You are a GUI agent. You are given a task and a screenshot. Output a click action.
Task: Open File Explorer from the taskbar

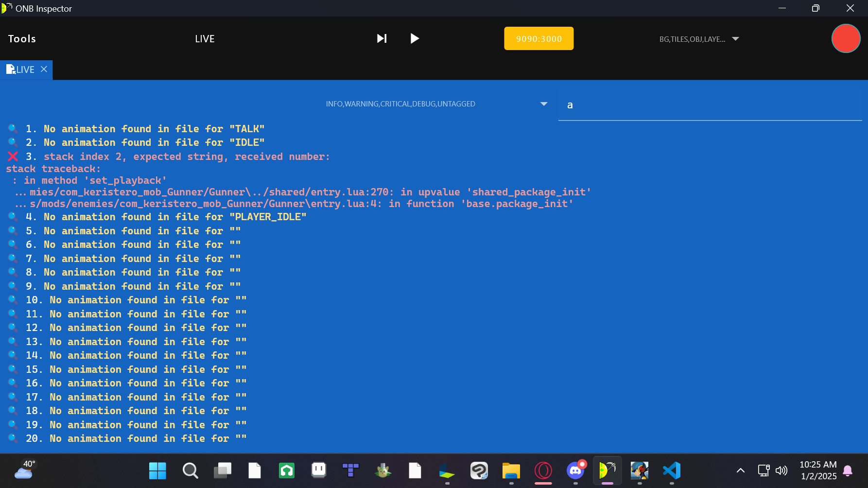coord(511,471)
